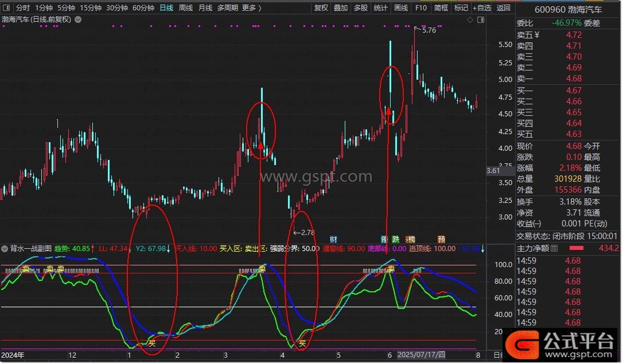Image resolution: width=623 pixels, height=364 pixels.
Task: Expand the 渤海汽车 chart title dropdown
Action: tap(78, 19)
